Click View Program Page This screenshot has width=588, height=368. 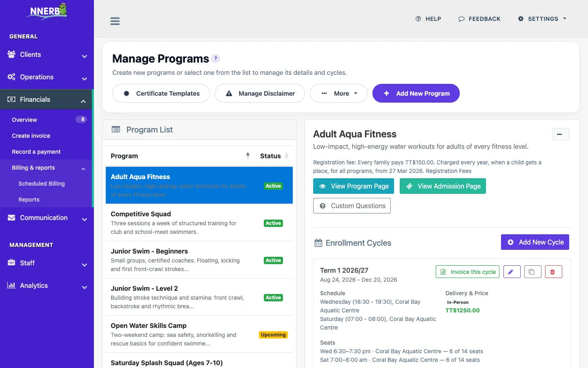pos(354,186)
